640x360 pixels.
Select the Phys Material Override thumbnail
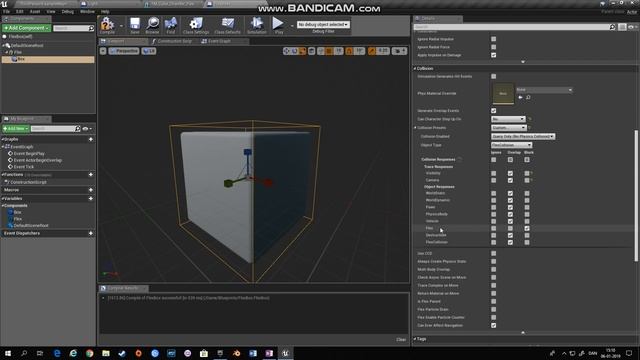coord(503,93)
